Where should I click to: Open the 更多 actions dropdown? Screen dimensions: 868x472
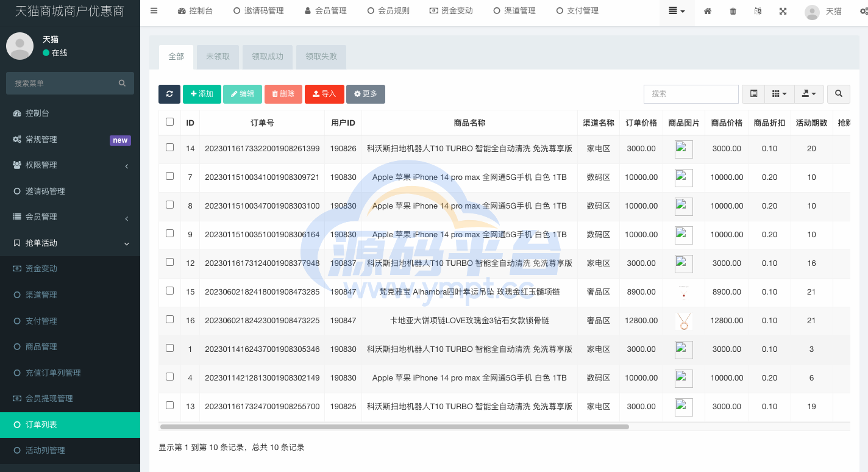(366, 94)
